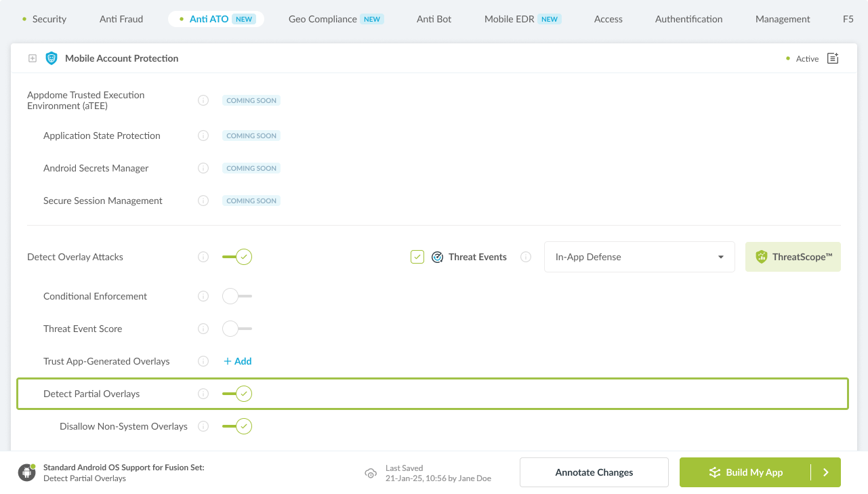Click the ThreatScope green shield icon

pyautogui.click(x=762, y=257)
